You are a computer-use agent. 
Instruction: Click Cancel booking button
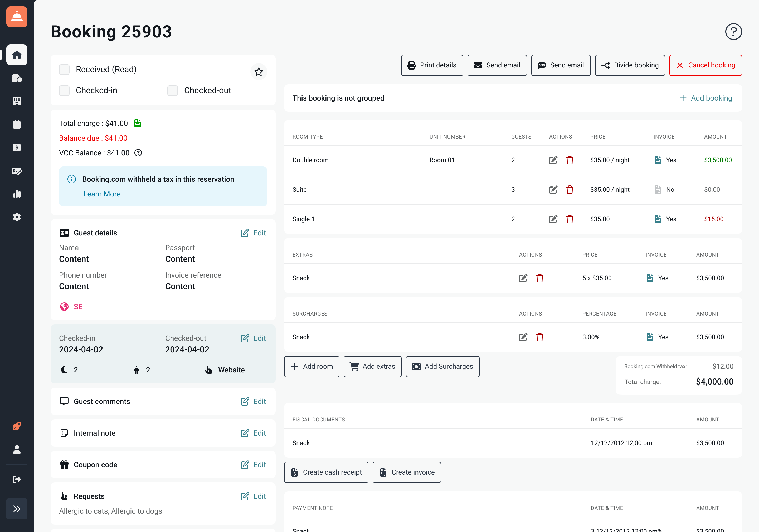pos(706,65)
